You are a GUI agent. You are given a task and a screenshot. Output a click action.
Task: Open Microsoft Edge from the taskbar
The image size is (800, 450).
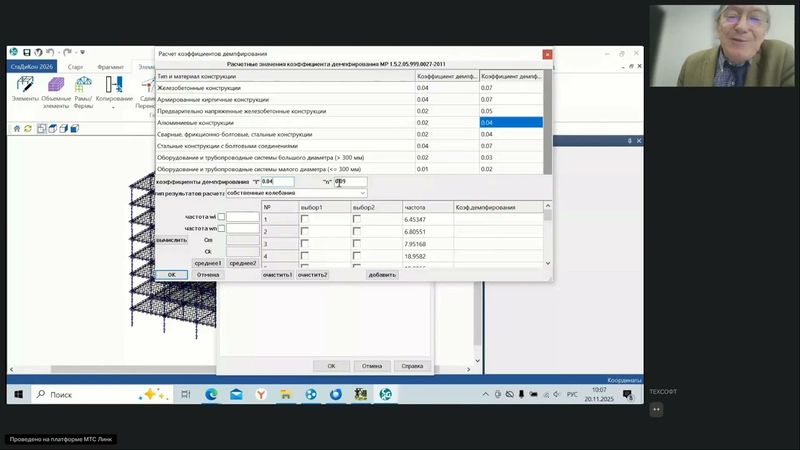[212, 395]
